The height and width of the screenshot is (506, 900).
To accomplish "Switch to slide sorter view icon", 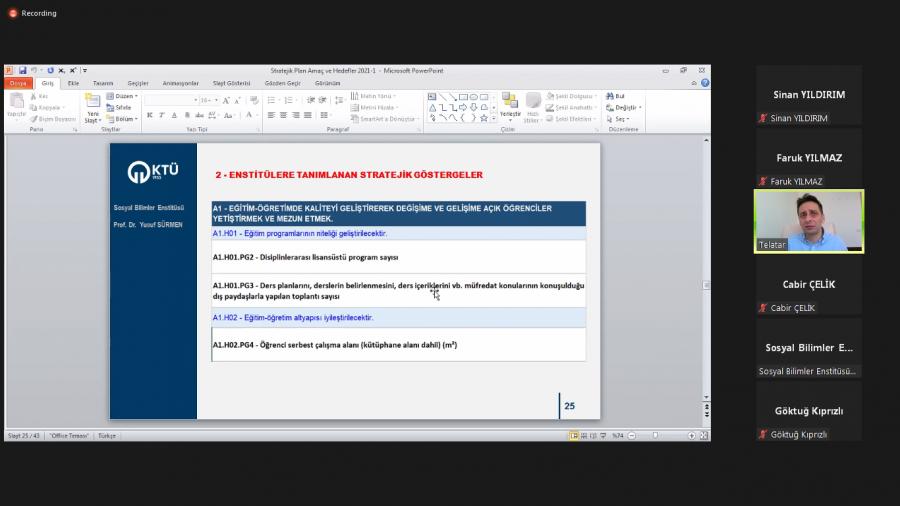I will pos(584,436).
